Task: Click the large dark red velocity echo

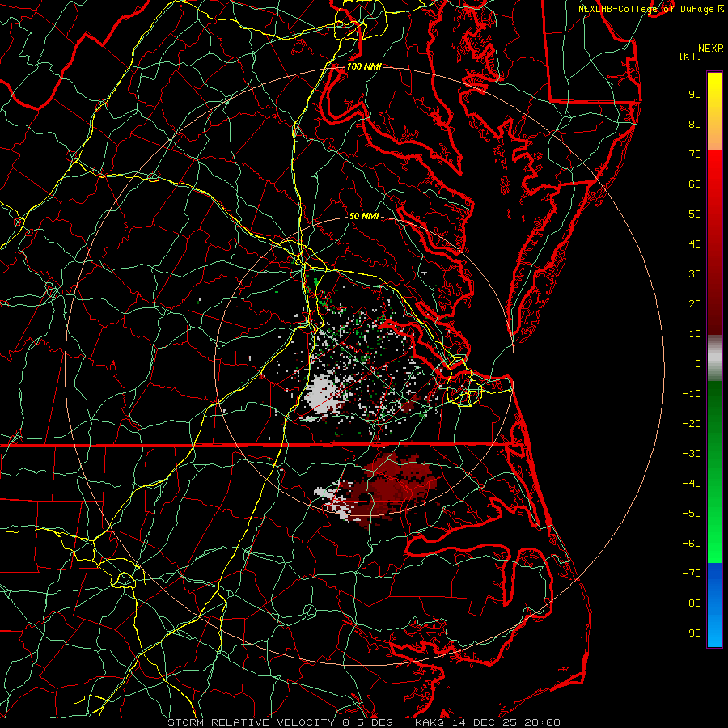Action: point(391,488)
